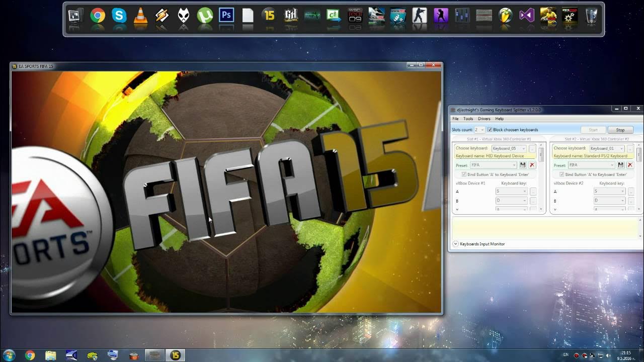The image size is (644, 362).
Task: Open Guitar Hero dock icon
Action: (291, 16)
